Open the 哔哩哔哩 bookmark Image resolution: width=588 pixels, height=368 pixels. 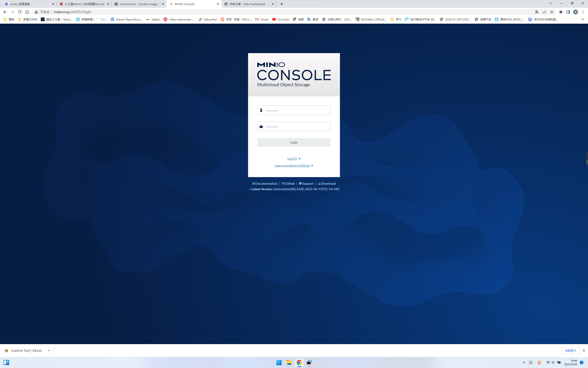click(x=91, y=20)
